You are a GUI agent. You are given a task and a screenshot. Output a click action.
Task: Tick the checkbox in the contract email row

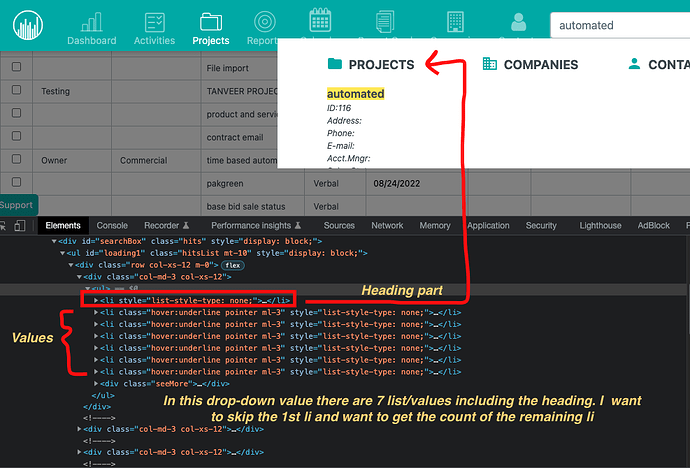point(16,136)
